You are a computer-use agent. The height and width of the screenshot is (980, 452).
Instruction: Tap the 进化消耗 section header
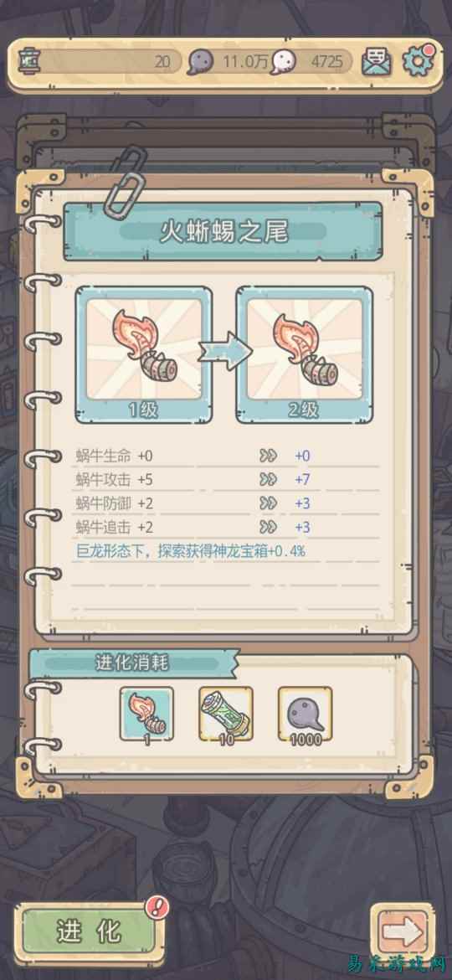tap(132, 663)
